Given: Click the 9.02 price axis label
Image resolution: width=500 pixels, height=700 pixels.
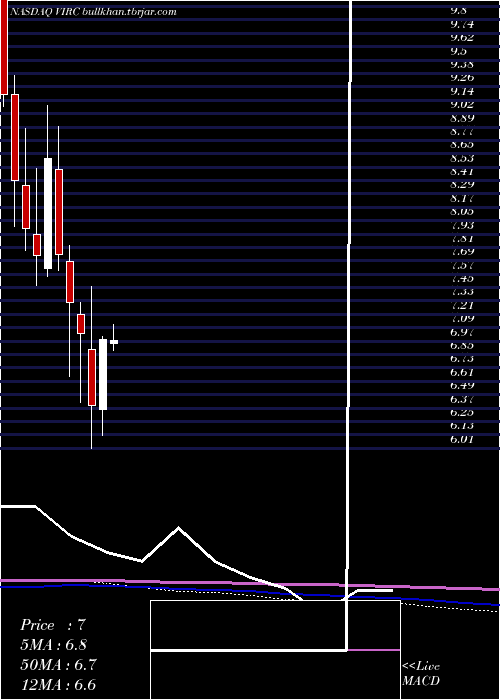Looking at the screenshot, I should (x=462, y=104).
